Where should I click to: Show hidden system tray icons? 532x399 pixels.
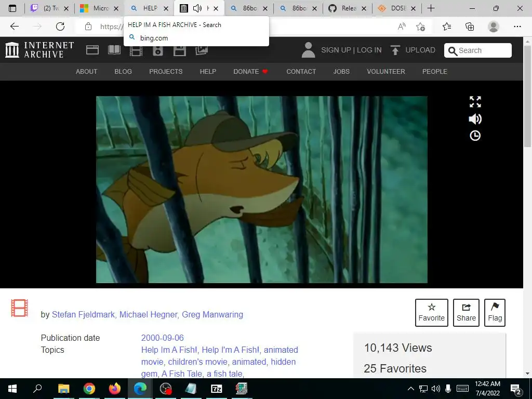pyautogui.click(x=410, y=389)
